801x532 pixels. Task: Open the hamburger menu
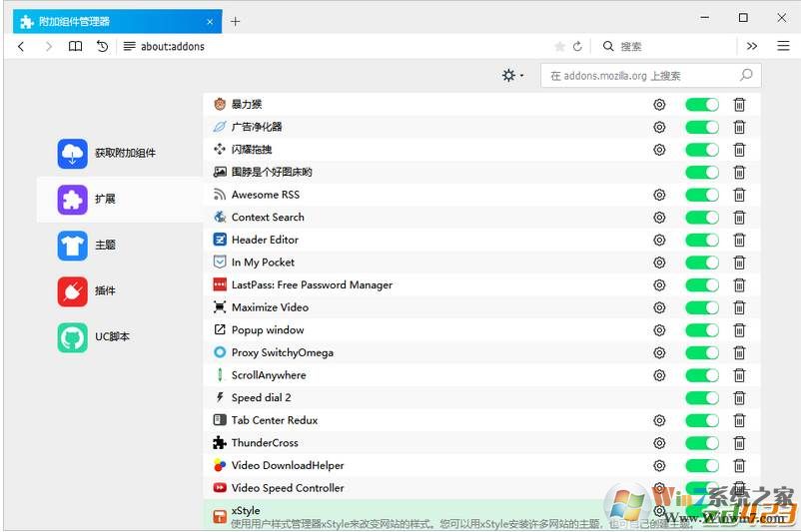[783, 46]
